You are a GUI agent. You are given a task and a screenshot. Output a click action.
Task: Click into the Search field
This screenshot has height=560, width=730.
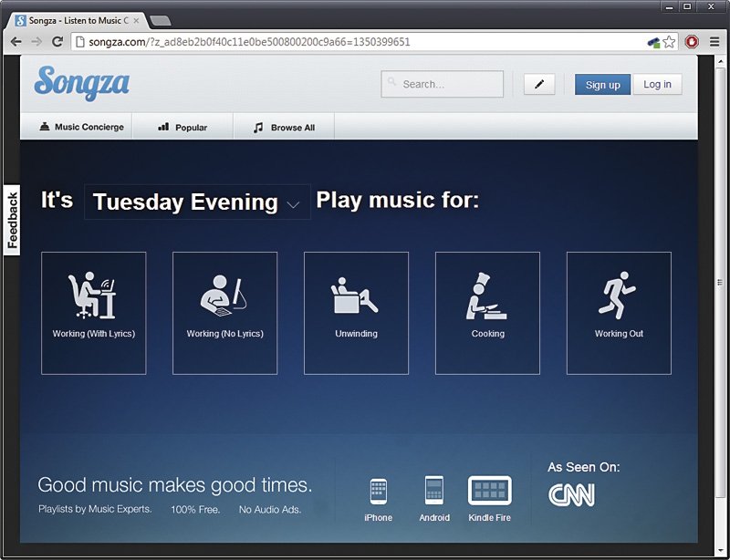pos(443,84)
